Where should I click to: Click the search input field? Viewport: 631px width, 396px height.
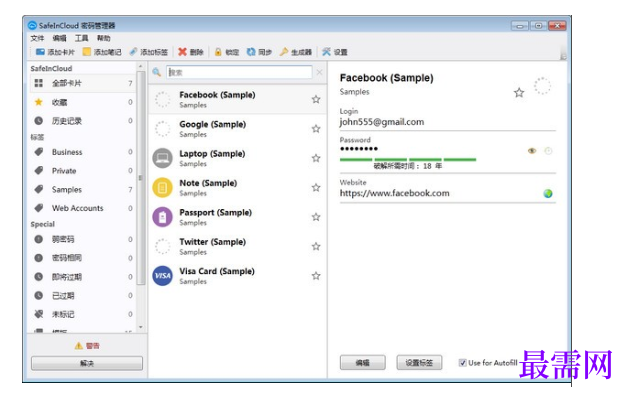pyautogui.click(x=239, y=72)
